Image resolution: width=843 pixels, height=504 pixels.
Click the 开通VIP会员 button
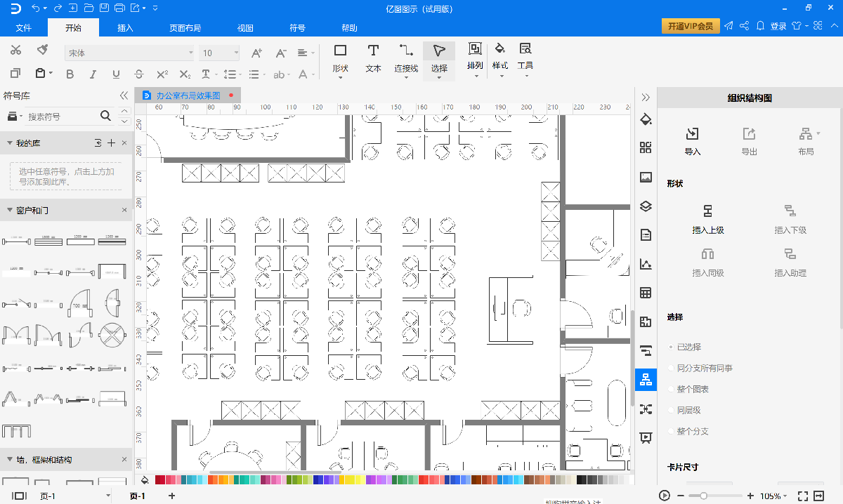(691, 26)
